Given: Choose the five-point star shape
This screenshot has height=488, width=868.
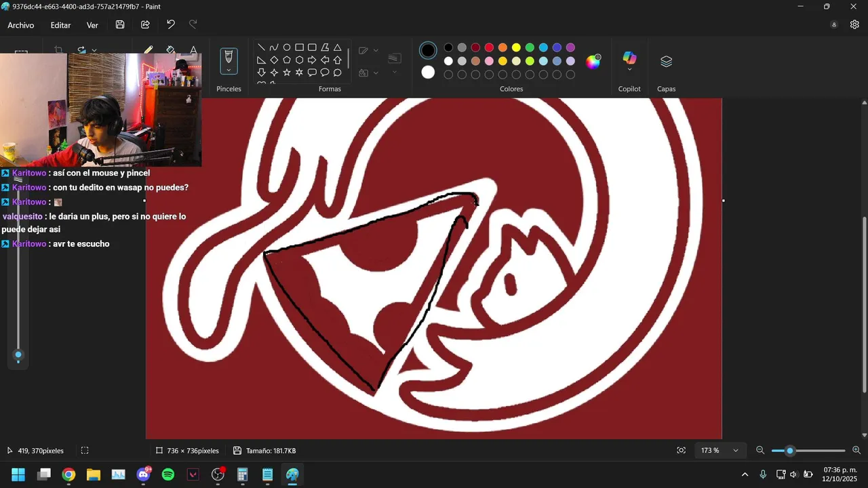Looking at the screenshot, I should click(287, 73).
